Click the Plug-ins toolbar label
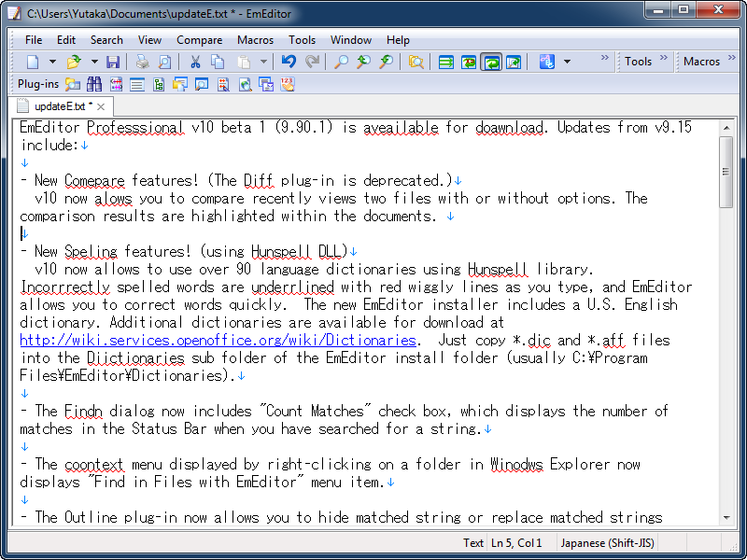Viewport: 747px width, 560px height. (x=38, y=84)
